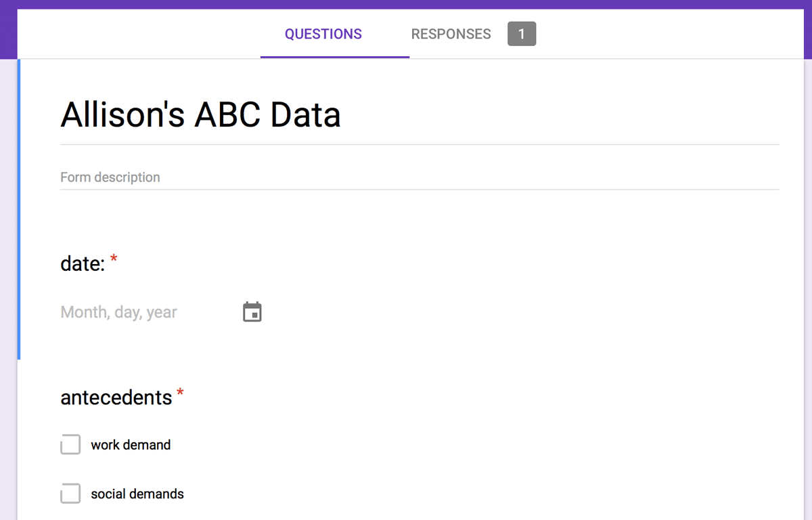Toggle the work demand option off
Screen dimensions: 812x520
70,444
